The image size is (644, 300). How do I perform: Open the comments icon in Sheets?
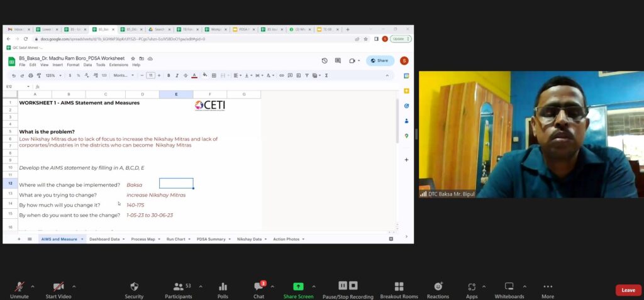(338, 60)
